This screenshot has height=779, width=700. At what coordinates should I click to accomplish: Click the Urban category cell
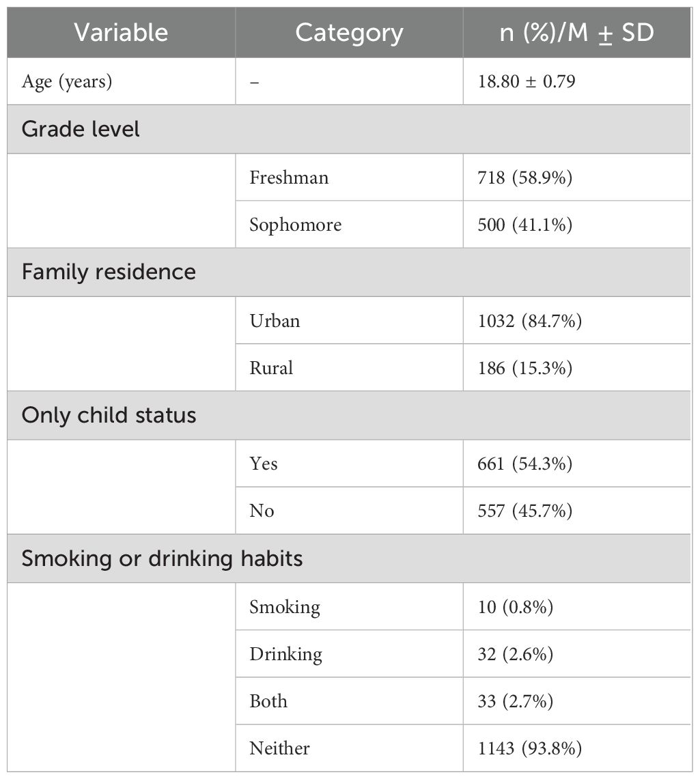pos(275,320)
